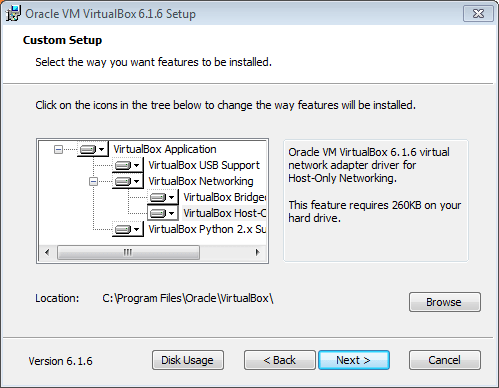The image size is (499, 388).
Task: Click the Next > button
Action: (354, 360)
